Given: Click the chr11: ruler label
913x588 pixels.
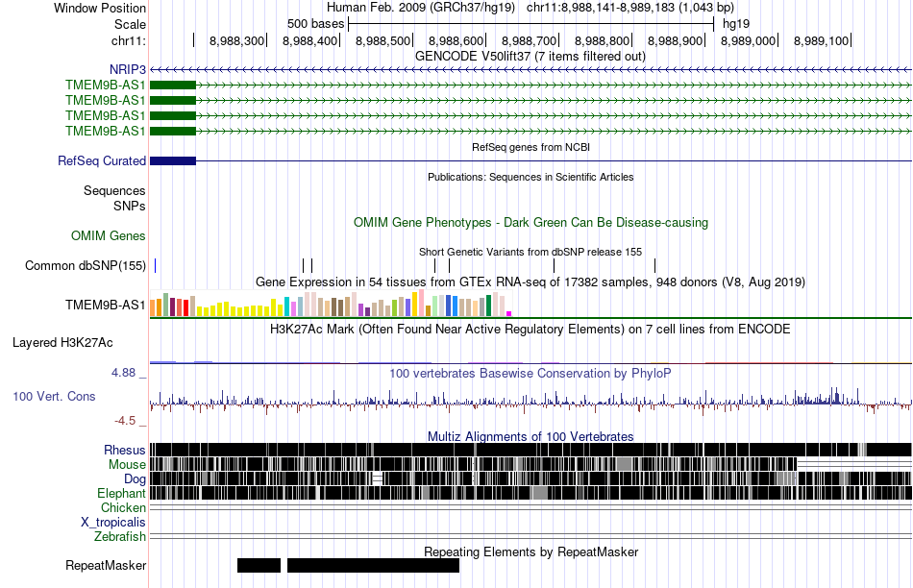Looking at the screenshot, I should pyautogui.click(x=128, y=40).
